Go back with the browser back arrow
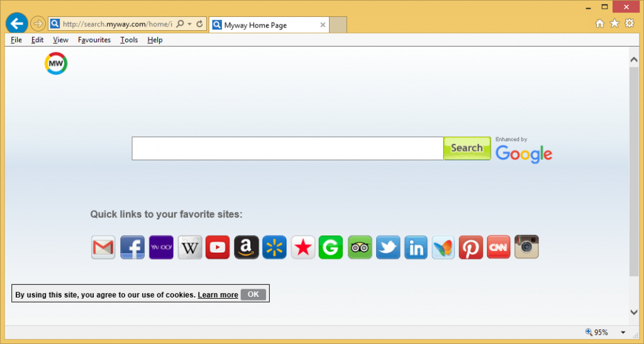 click(17, 23)
